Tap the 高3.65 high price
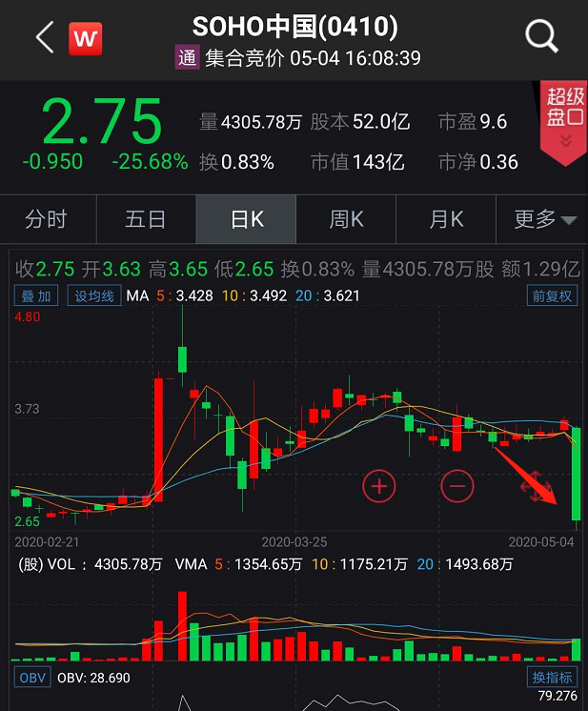The image size is (588, 711). tap(177, 270)
